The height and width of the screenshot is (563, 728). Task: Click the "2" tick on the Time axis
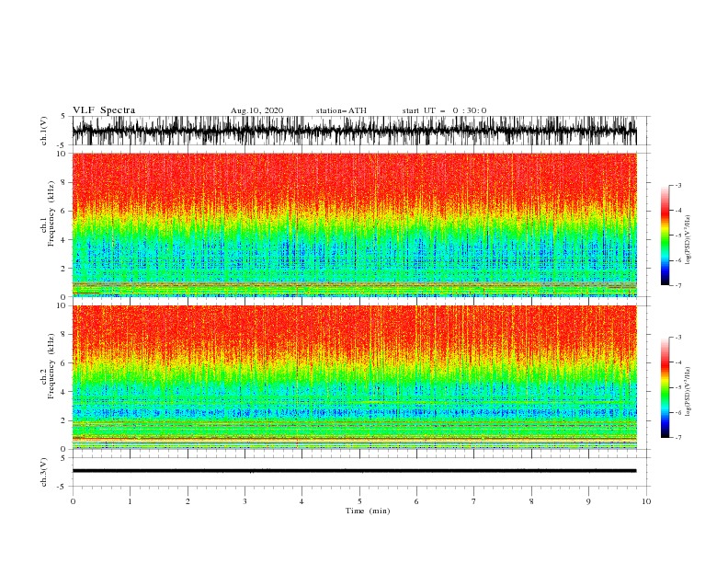pyautogui.click(x=188, y=501)
